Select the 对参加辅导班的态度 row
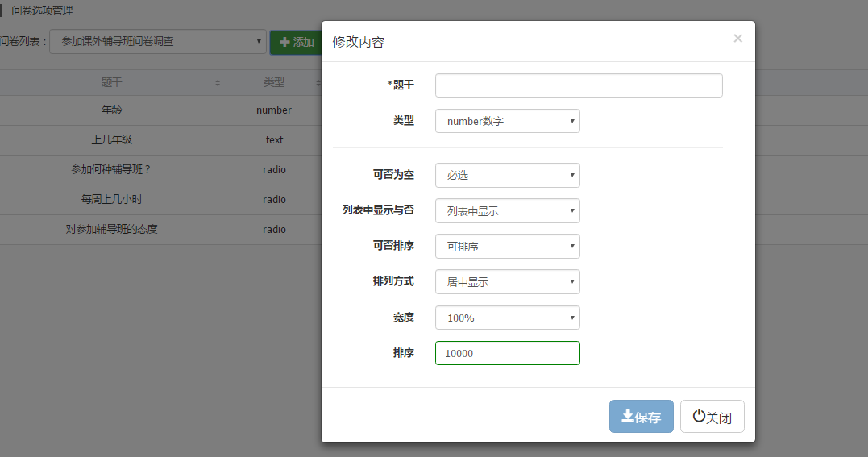868x457 pixels. (112, 229)
